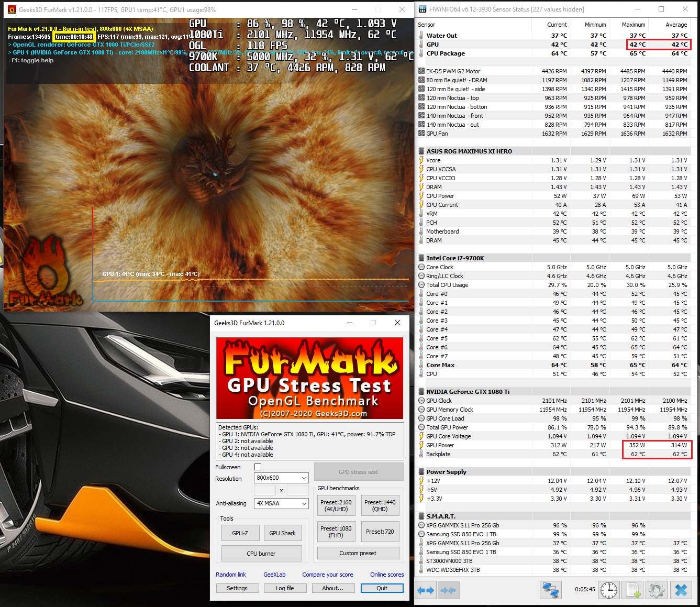Click the Current column header
The height and width of the screenshot is (607, 700).
point(551,25)
